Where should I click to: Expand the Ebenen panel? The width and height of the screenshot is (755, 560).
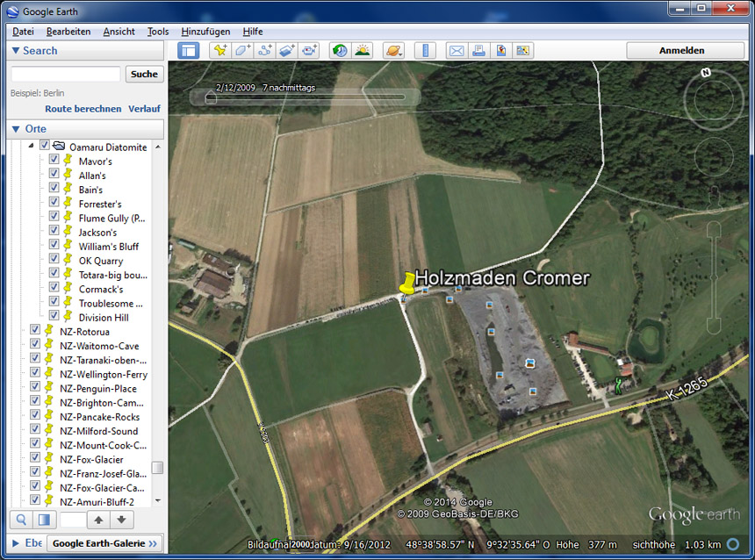click(16, 543)
